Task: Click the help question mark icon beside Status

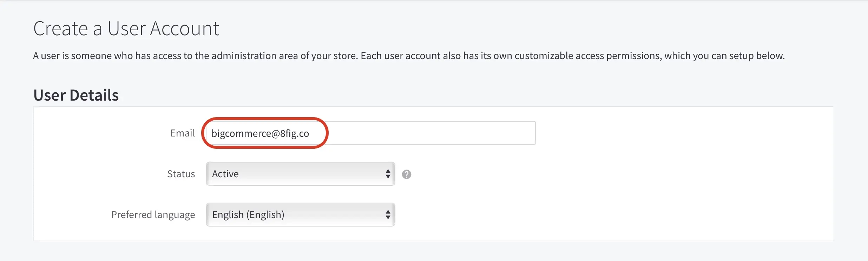Action: pos(406,174)
